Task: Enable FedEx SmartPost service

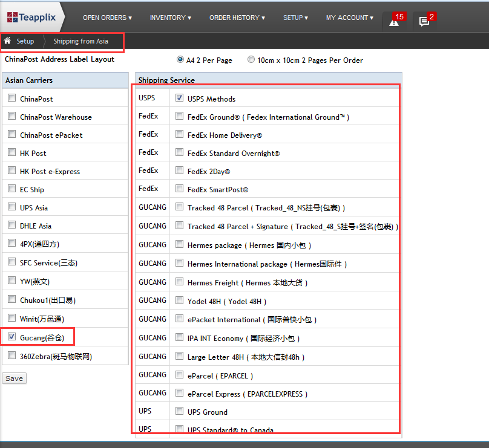Action: [x=179, y=189]
